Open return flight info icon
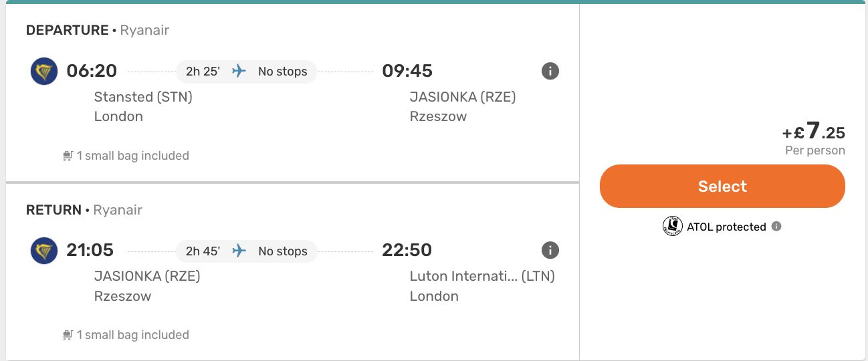Image resolution: width=868 pixels, height=361 pixels. tap(550, 251)
